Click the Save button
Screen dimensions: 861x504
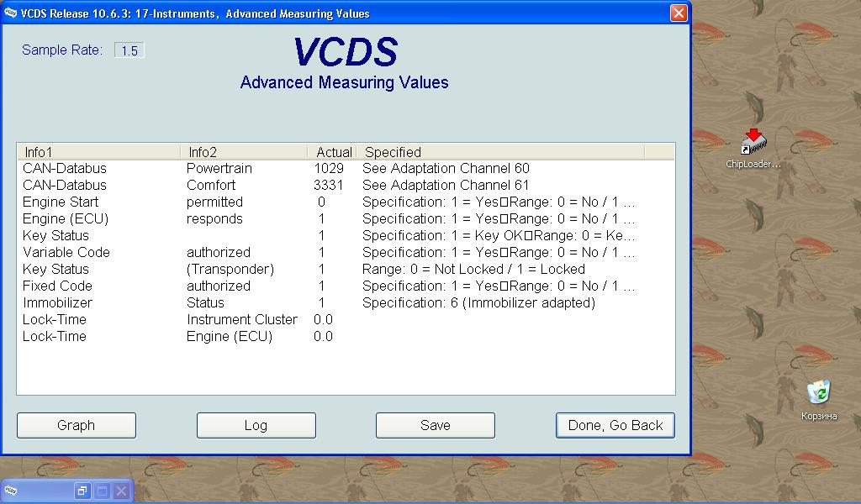[x=436, y=426]
